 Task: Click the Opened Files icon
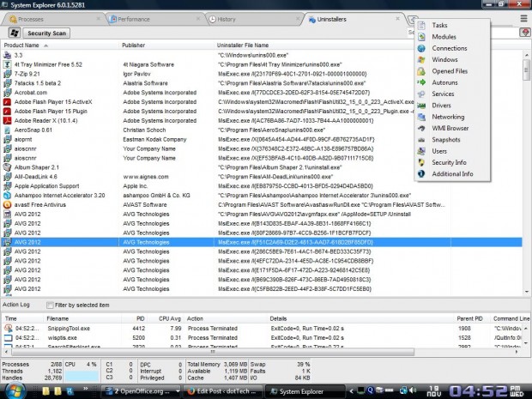coord(421,71)
